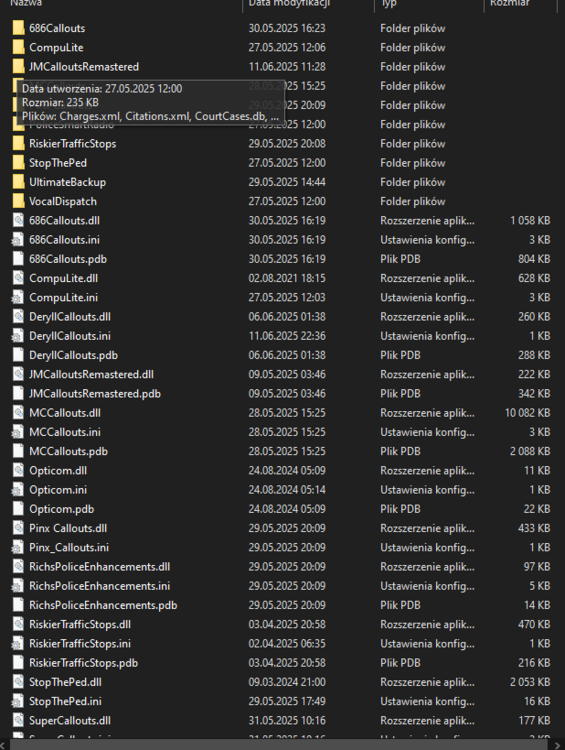Click the 2 053 KB size value

click(x=530, y=682)
